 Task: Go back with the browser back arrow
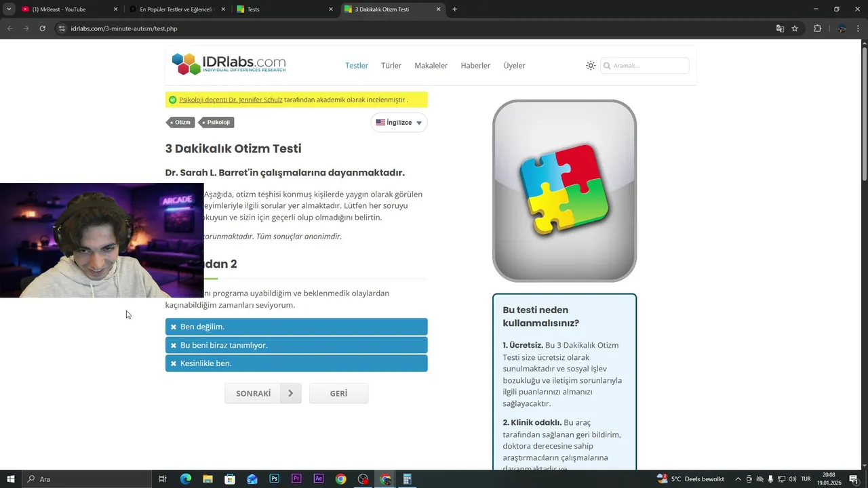coord(9,28)
